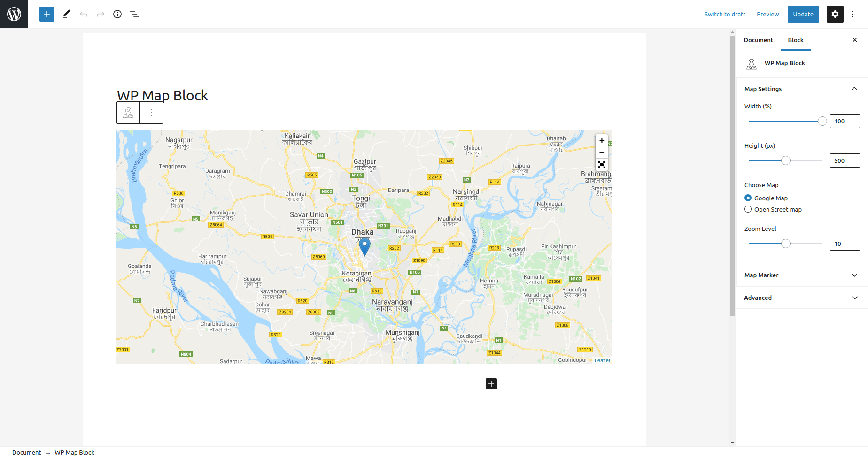Click the Switch to draft link
868x458 pixels.
725,14
